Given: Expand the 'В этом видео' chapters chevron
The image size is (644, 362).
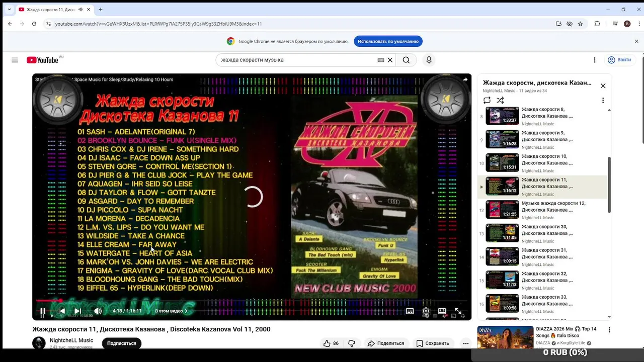Looking at the screenshot, I should click(x=186, y=311).
